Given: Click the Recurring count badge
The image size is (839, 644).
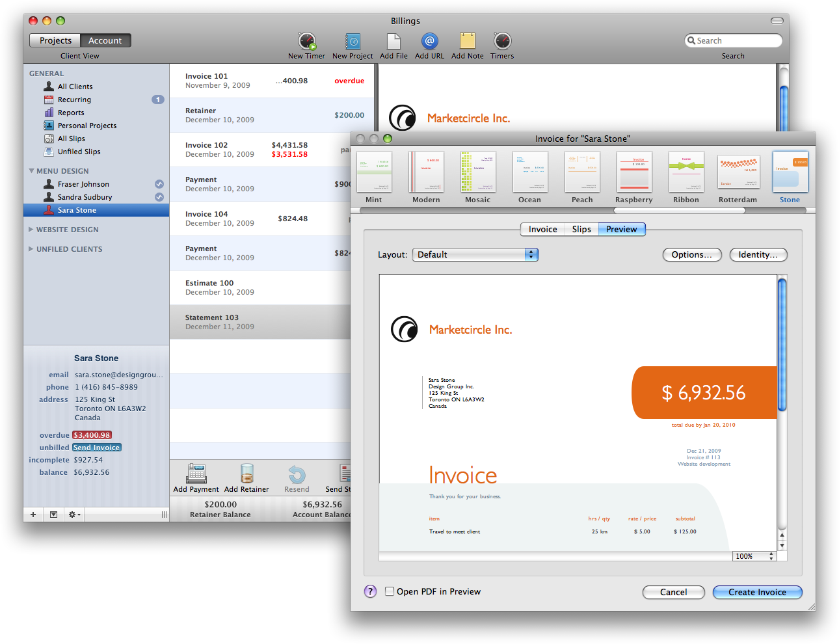Looking at the screenshot, I should (x=158, y=100).
